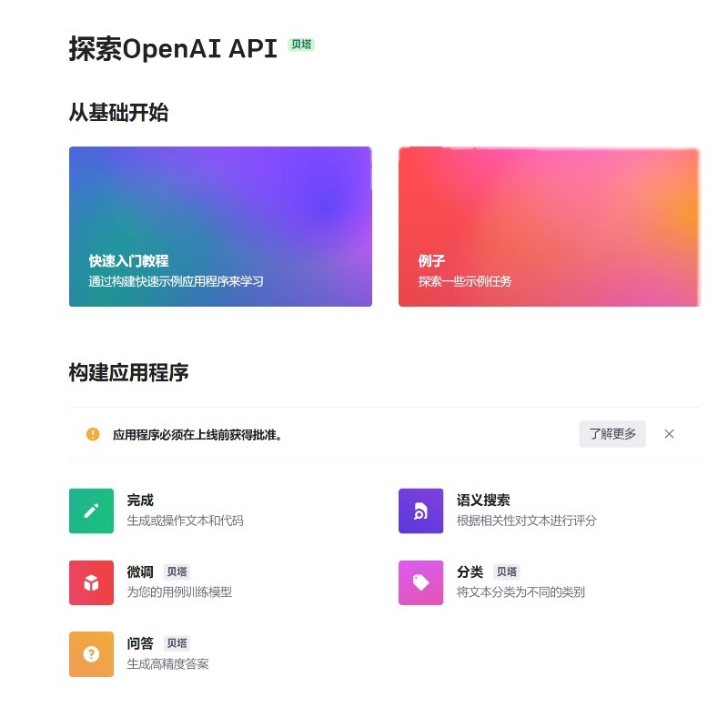Click the orange warning icon in the notice

point(93,434)
